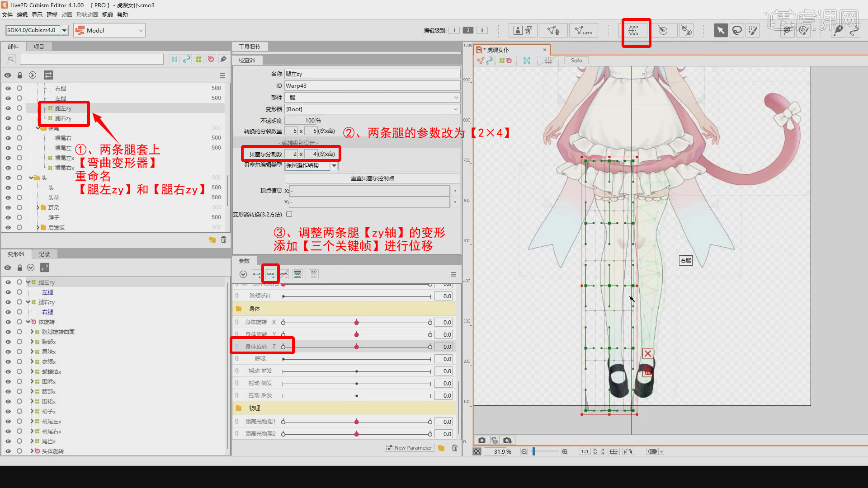Hide the 腿左zy deformer with its eye toggle
Viewport: 868px width, 488px height.
point(8,282)
